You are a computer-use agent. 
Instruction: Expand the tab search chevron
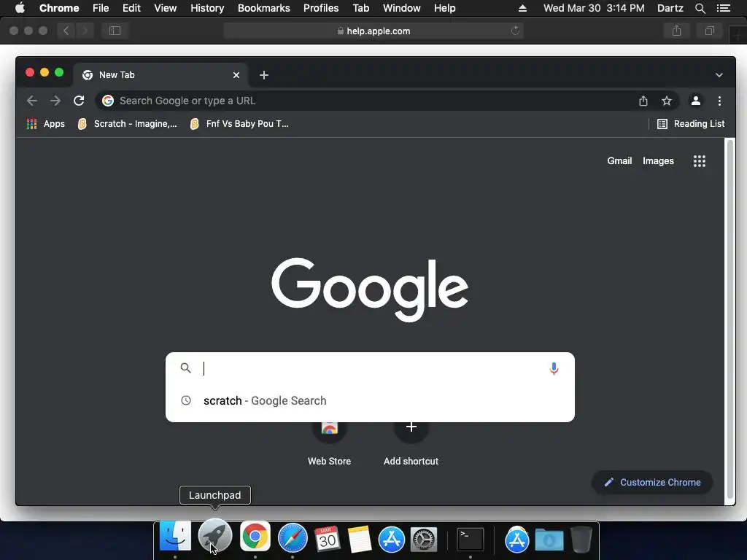[719, 75]
